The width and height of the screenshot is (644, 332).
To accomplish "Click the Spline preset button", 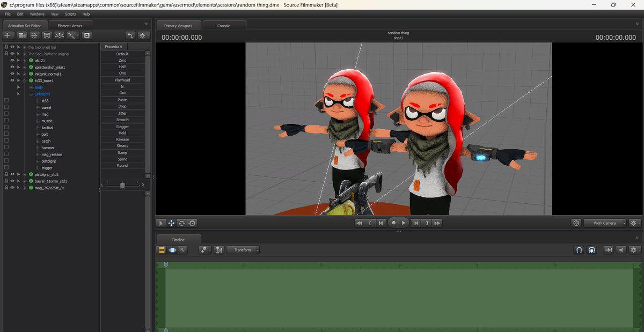I will 122,159.
